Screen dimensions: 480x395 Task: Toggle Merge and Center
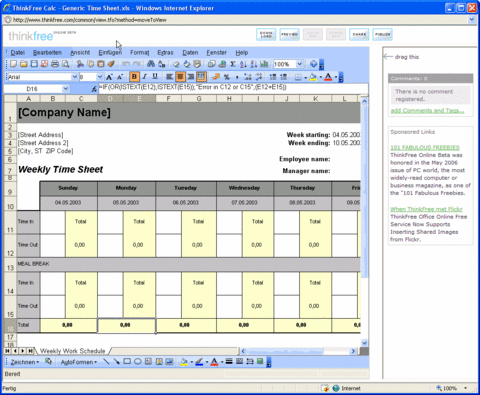201,77
